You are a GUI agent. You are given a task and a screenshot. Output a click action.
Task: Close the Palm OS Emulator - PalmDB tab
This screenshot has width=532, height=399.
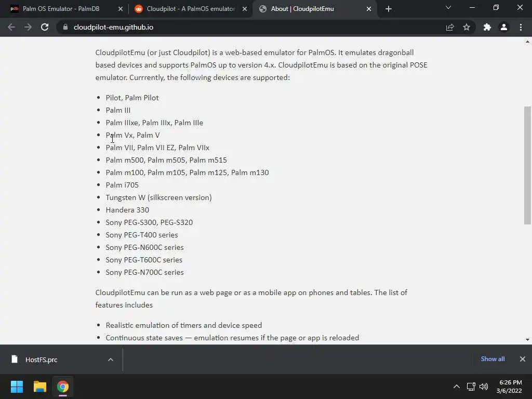(121, 9)
